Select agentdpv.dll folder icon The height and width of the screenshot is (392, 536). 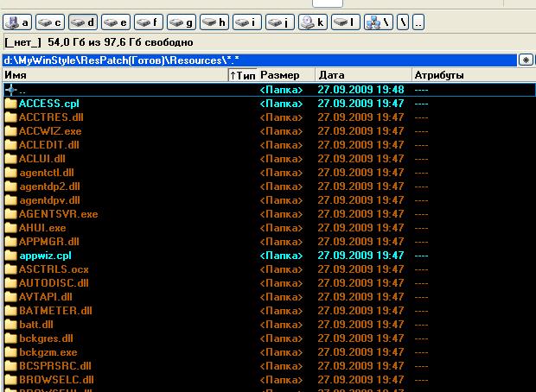[11, 200]
